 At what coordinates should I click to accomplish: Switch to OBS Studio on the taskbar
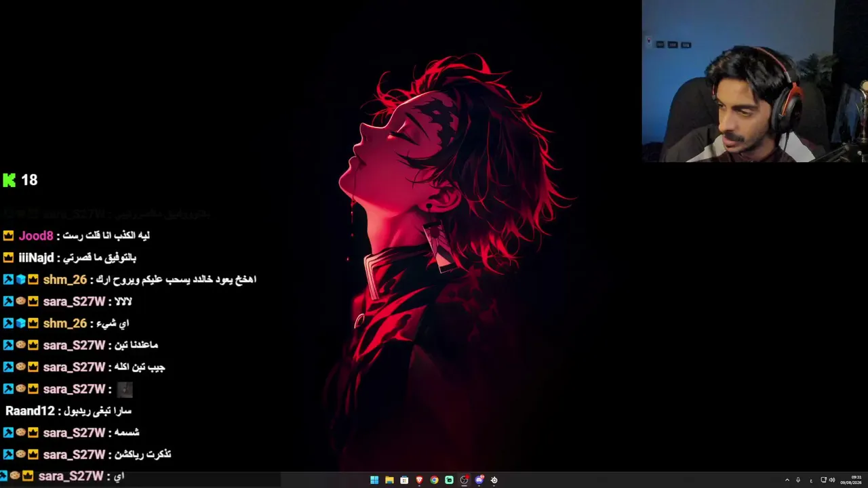[464, 480]
